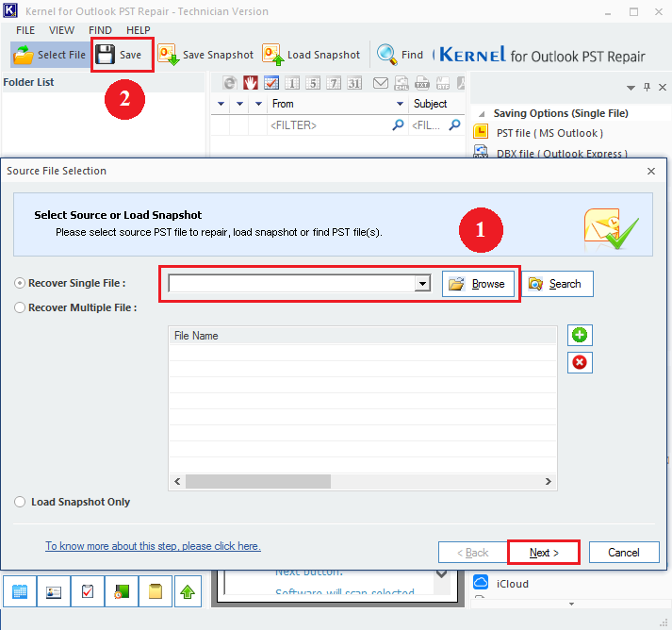Click the Save Snapshot toolbar icon
The image size is (672, 630).
tap(169, 55)
